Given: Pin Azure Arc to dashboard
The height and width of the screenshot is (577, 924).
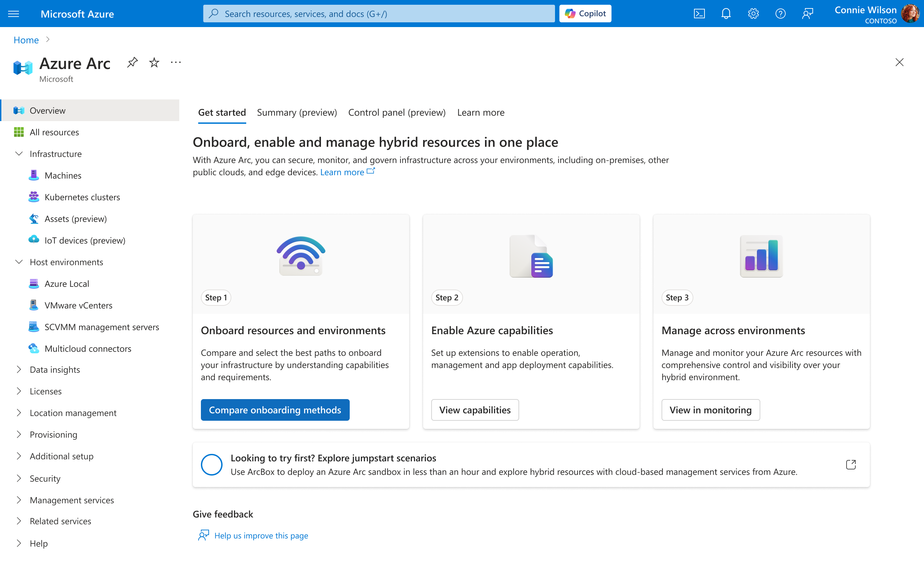Looking at the screenshot, I should click(x=132, y=62).
